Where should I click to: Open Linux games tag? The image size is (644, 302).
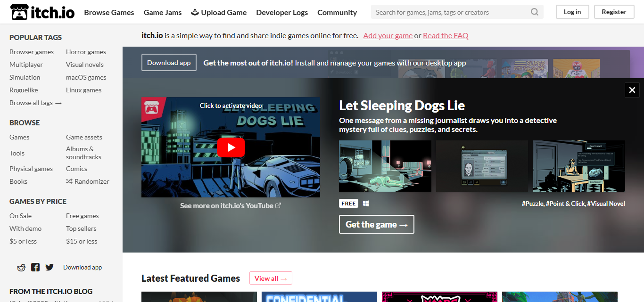point(84,90)
